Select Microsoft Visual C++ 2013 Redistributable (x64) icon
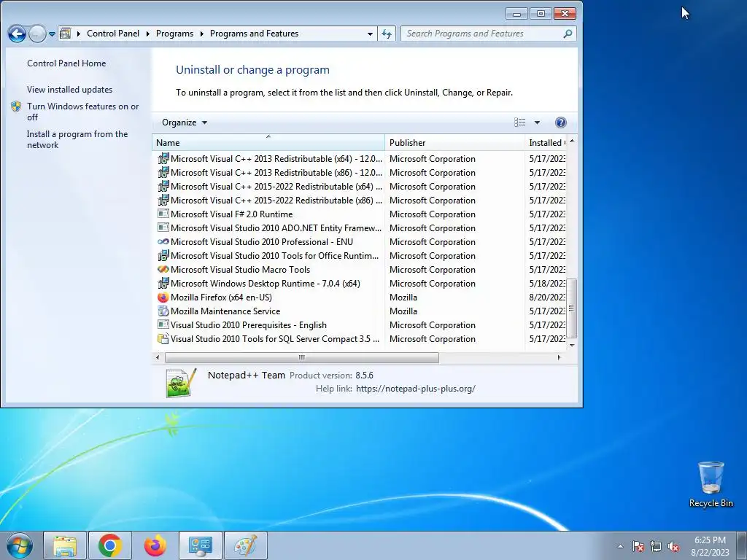Viewport: 747px width, 560px height. coord(163,158)
